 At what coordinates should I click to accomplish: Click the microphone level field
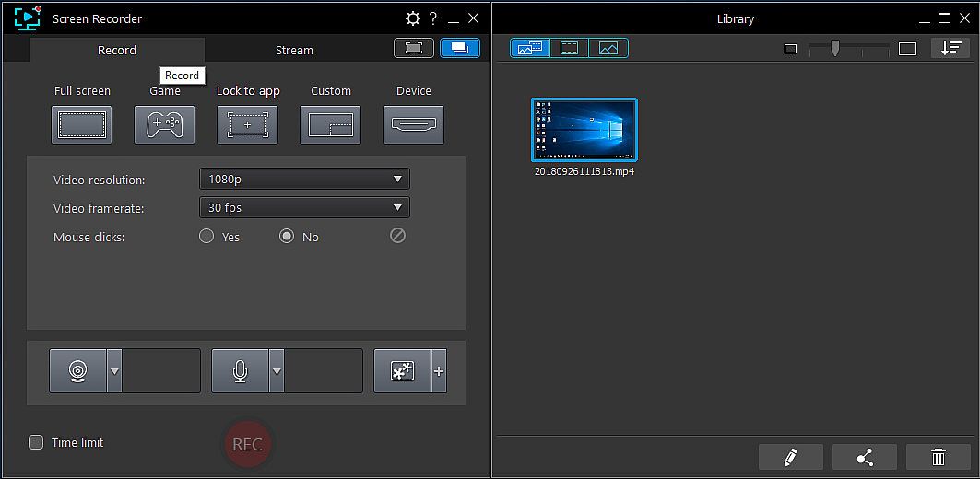click(x=324, y=371)
